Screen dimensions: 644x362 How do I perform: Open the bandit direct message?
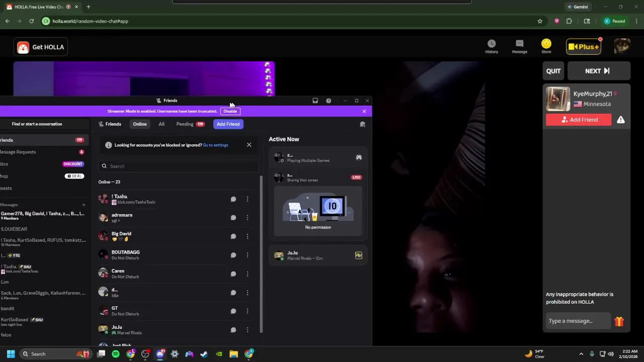click(43, 309)
